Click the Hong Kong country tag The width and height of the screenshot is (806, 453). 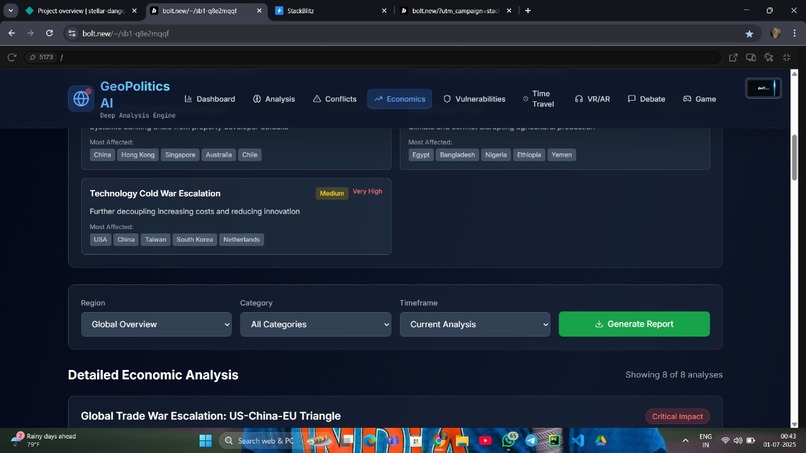[138, 155]
